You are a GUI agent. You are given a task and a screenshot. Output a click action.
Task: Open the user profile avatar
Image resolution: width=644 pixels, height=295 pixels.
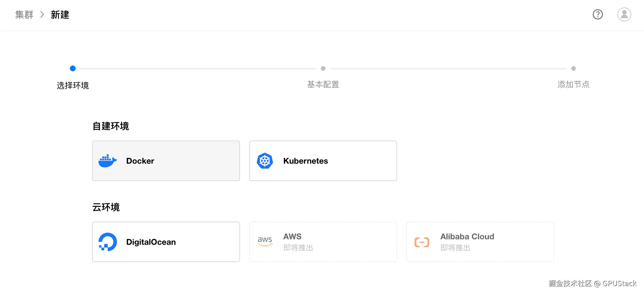(624, 14)
